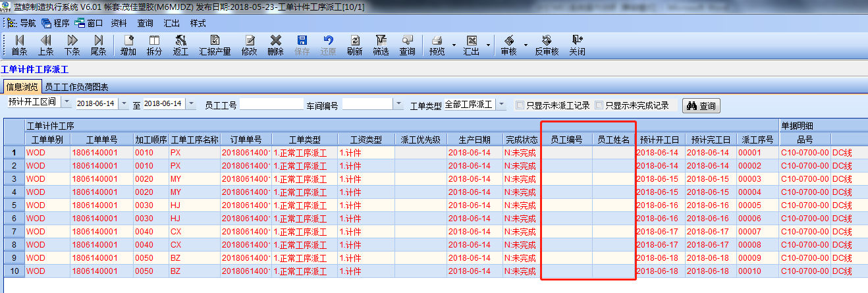Click into the 员工工号 input field
This screenshot has width=868, height=293.
271,105
